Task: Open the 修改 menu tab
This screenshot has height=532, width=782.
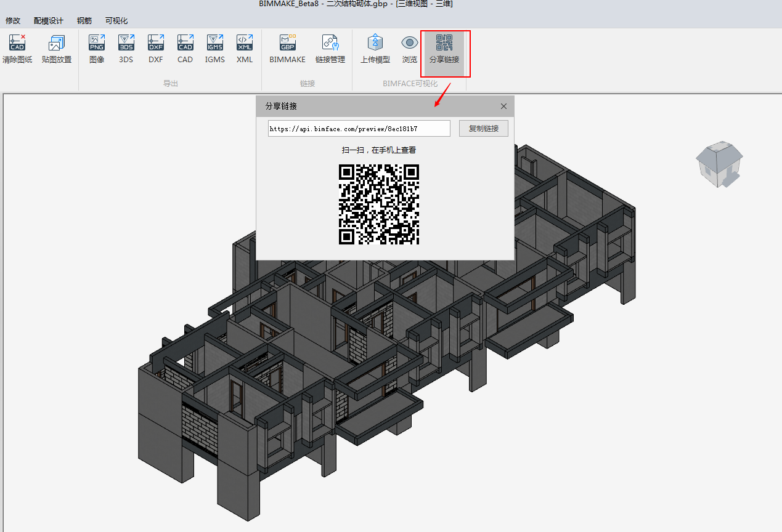Action: click(x=13, y=21)
